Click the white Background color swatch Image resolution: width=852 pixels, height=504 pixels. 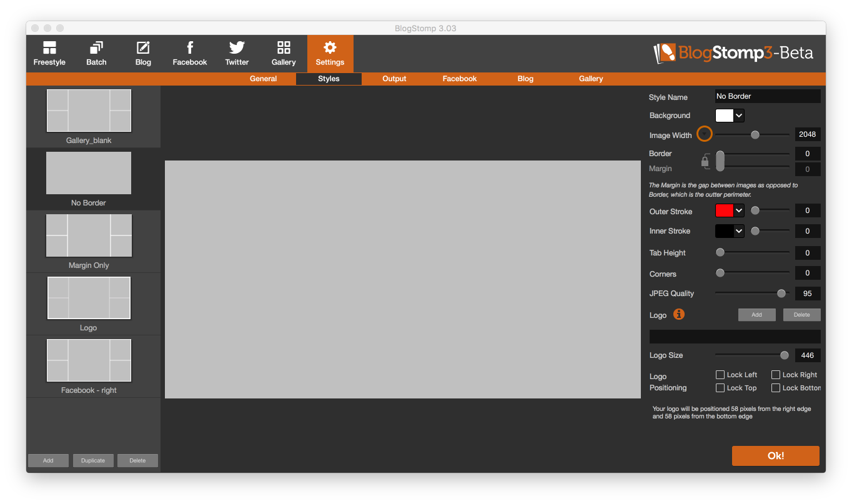point(725,116)
